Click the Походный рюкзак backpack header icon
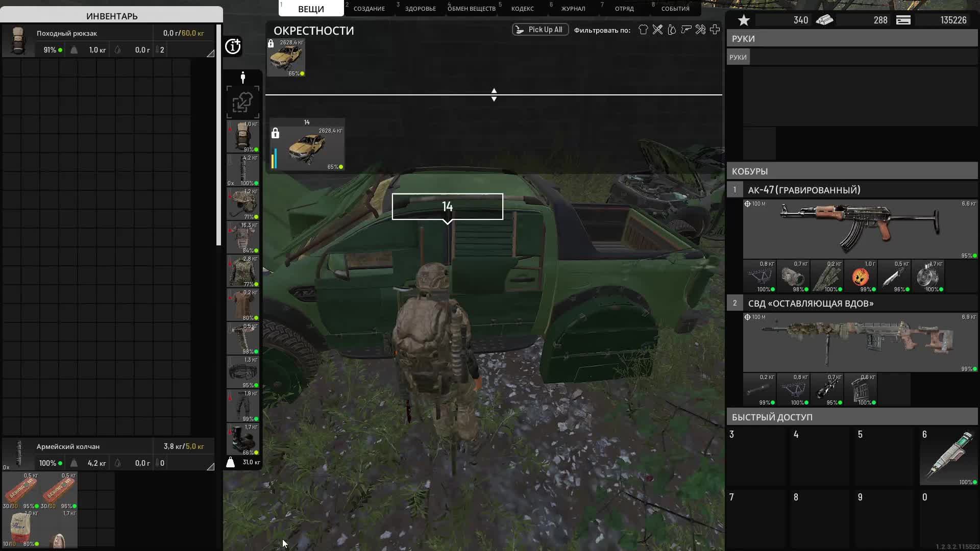The width and height of the screenshot is (980, 551). point(18,41)
